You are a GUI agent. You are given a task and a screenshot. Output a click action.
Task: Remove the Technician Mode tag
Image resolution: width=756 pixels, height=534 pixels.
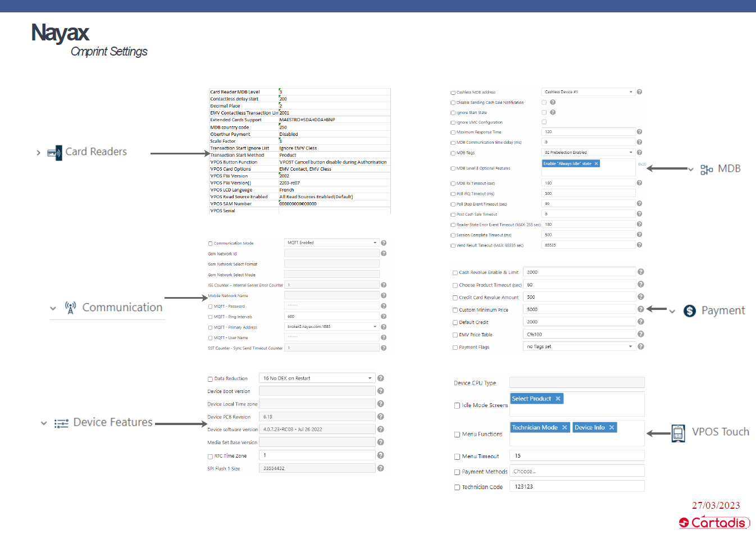[564, 427]
